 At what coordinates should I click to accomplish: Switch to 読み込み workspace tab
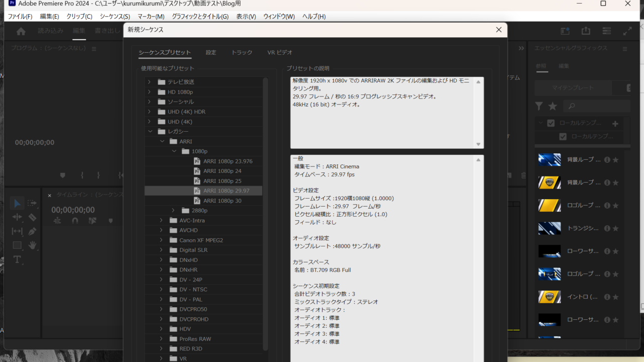51,31
